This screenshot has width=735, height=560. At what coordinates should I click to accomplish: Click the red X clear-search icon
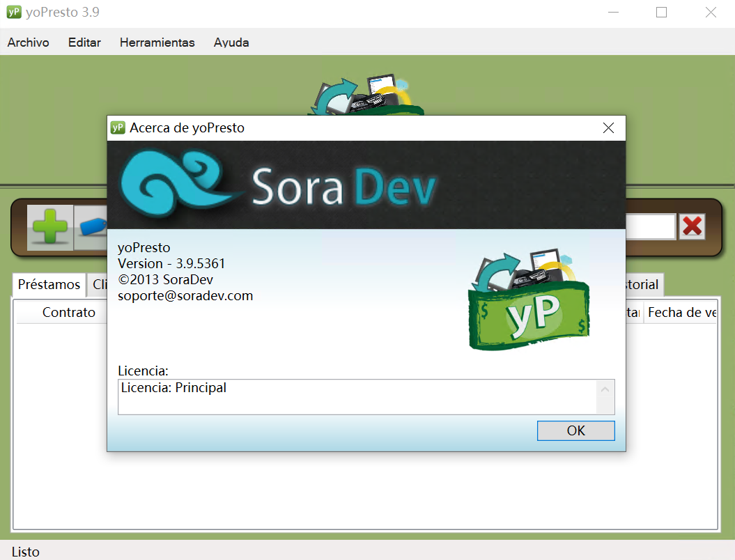(692, 226)
